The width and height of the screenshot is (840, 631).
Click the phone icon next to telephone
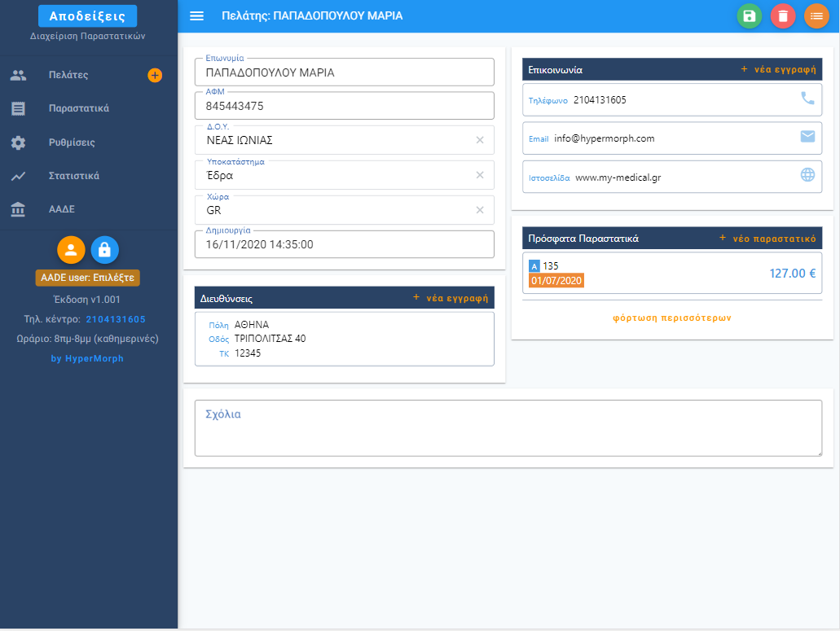[x=807, y=99]
